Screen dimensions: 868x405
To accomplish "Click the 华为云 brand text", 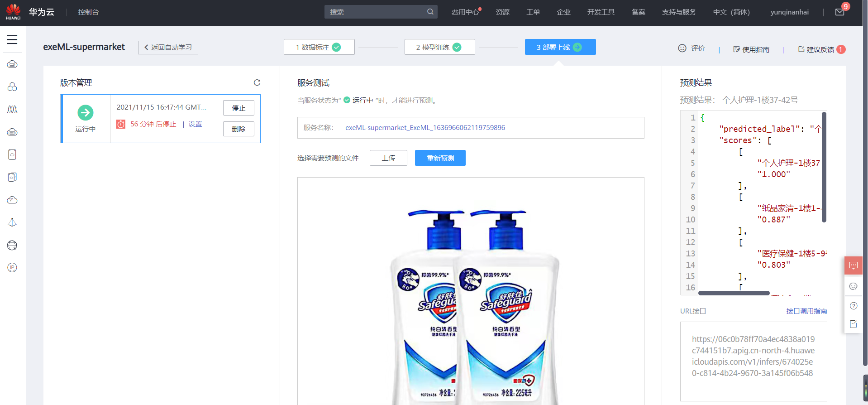I will tap(42, 12).
